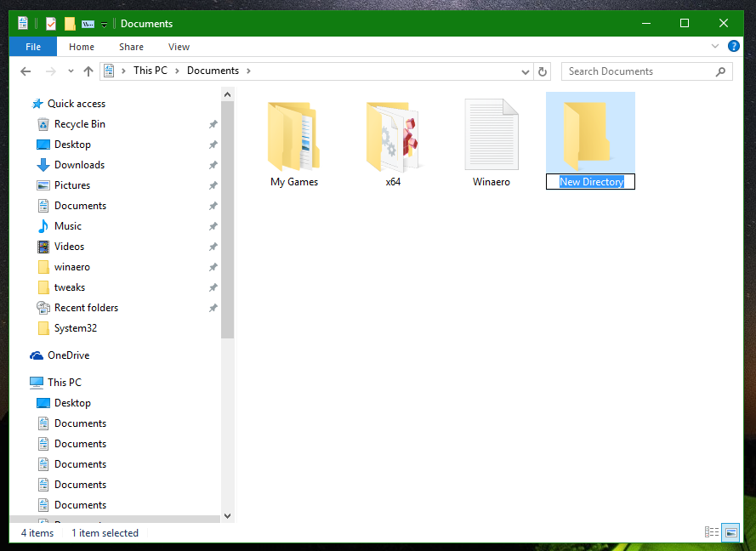Viewport: 756px width, 551px height.
Task: Switch to large thumbnails view
Action: pos(730,532)
